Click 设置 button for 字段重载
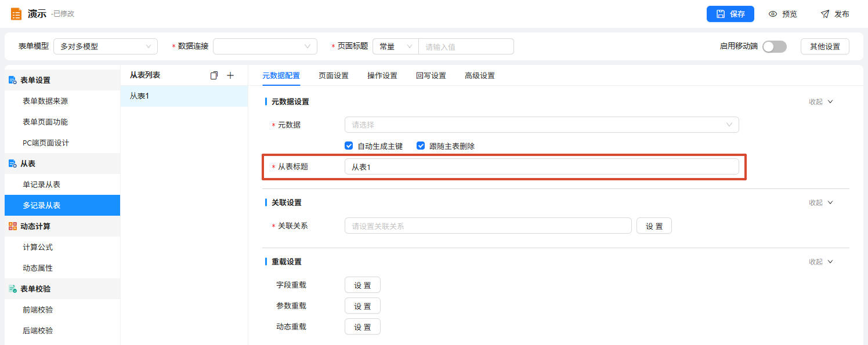The height and width of the screenshot is (345, 868). click(363, 285)
